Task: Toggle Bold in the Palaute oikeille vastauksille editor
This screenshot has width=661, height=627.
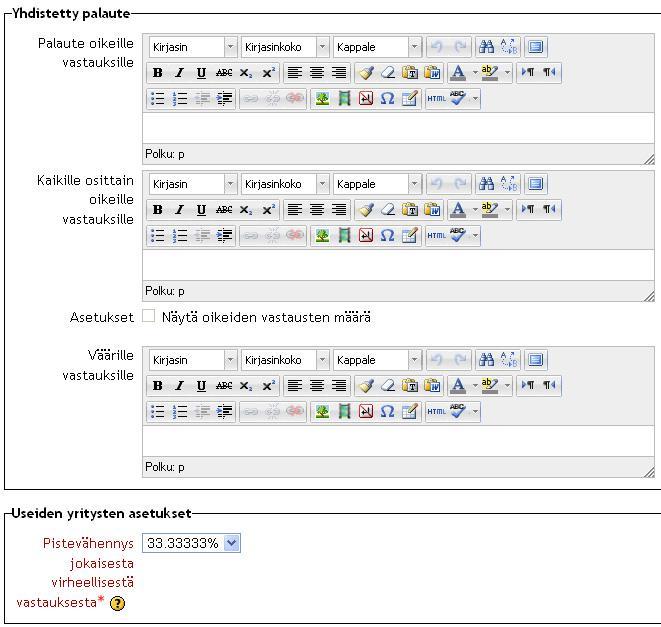Action: tap(158, 73)
